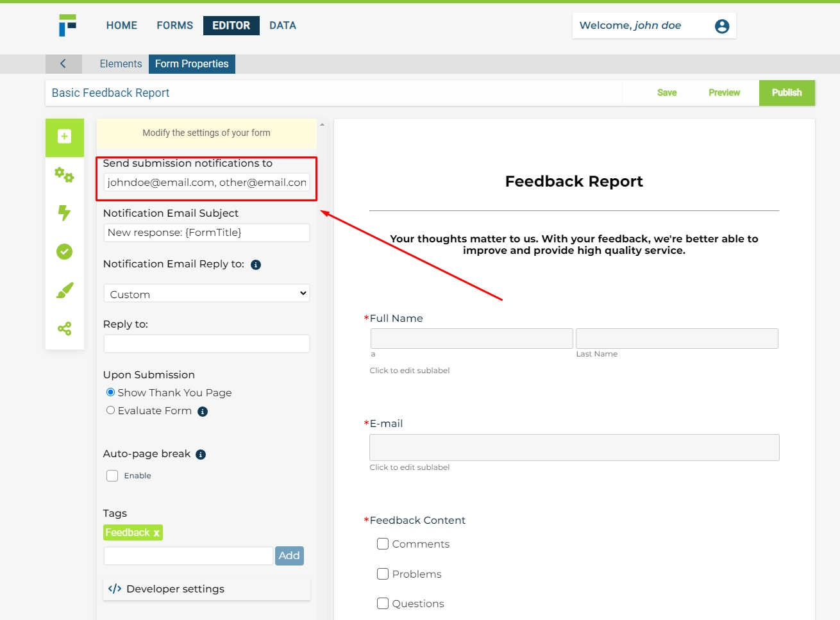Click the Full Name field label
840x620 pixels.
coord(396,319)
